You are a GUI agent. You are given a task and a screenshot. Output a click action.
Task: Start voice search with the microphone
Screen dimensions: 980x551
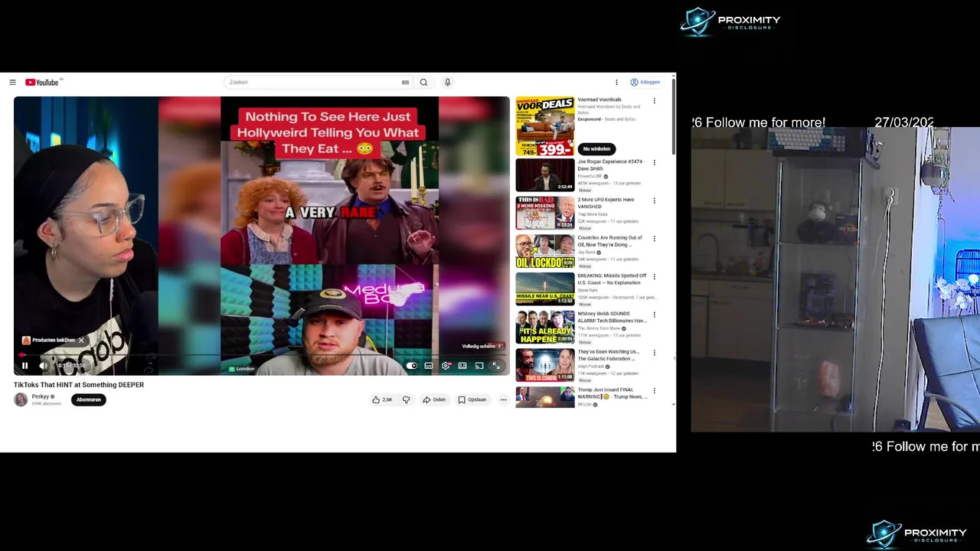point(447,82)
